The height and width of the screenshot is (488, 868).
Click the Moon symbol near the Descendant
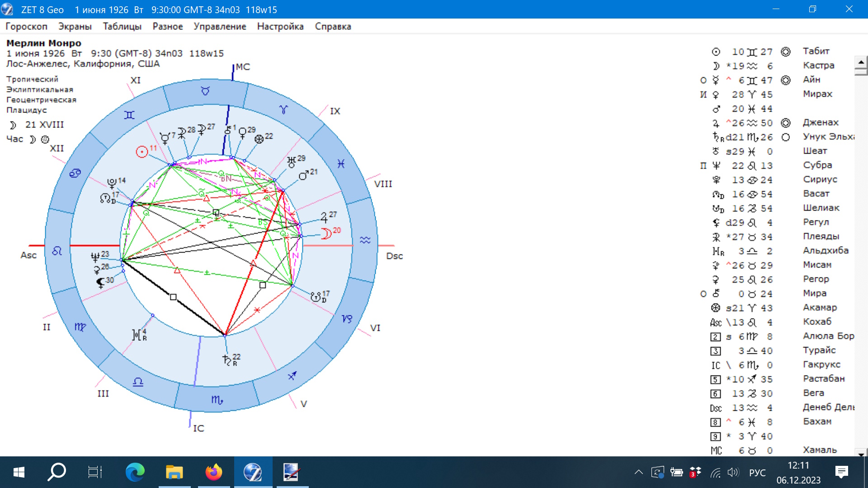tap(326, 234)
